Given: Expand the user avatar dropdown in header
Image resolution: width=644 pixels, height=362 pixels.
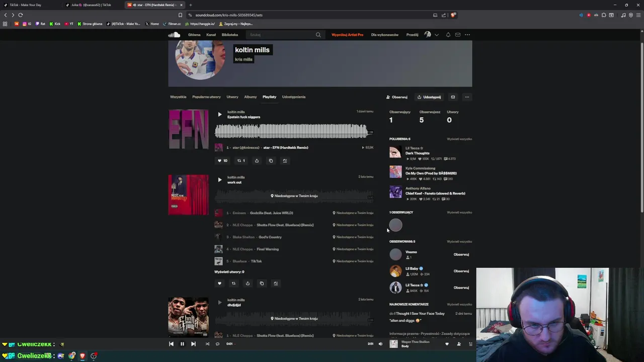Looking at the screenshot, I should coord(436,35).
